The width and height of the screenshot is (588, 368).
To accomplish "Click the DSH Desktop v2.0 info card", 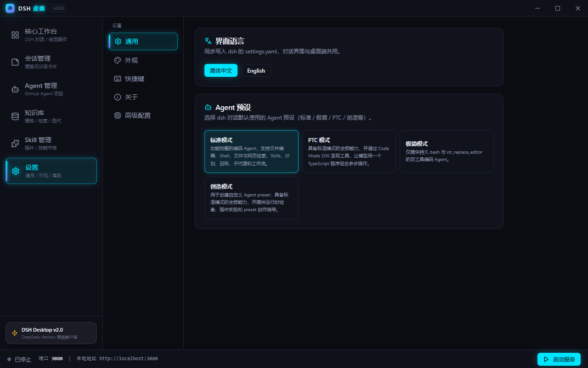I will click(x=51, y=333).
